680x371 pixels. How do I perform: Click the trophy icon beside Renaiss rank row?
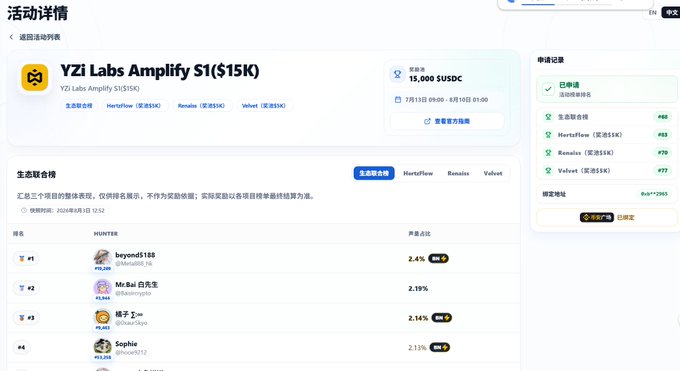548,153
